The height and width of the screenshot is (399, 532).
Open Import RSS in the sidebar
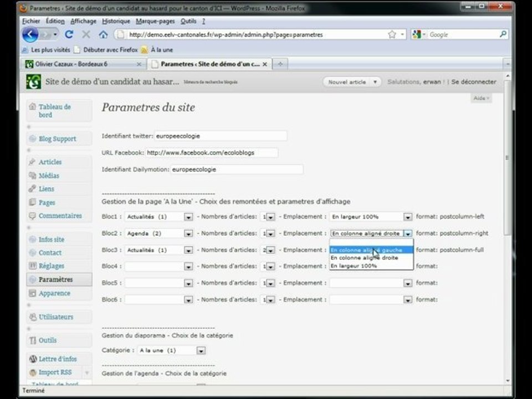[55, 372]
